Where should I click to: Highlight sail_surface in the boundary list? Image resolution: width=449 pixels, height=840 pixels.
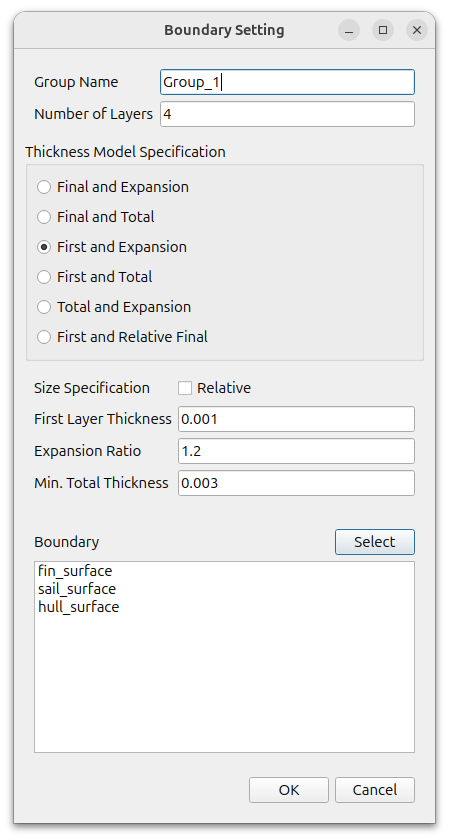pos(77,589)
